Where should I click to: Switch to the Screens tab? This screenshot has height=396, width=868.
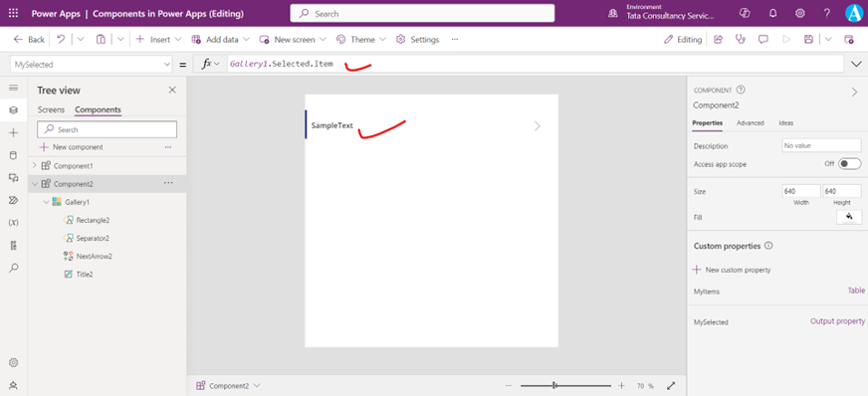(x=51, y=109)
